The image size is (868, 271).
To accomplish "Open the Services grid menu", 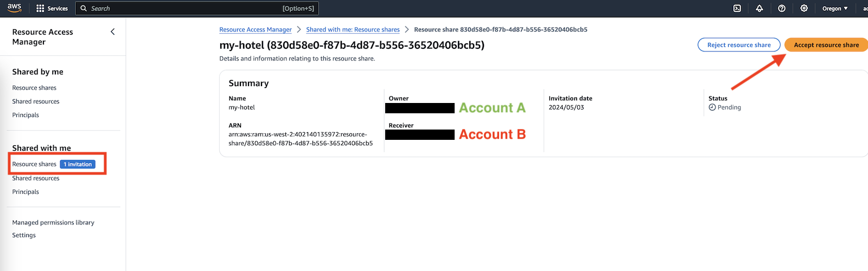I will pyautogui.click(x=52, y=9).
